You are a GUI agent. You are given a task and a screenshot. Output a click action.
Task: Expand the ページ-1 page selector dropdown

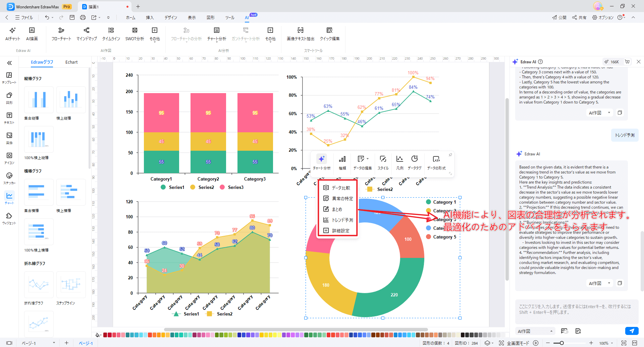click(x=54, y=343)
